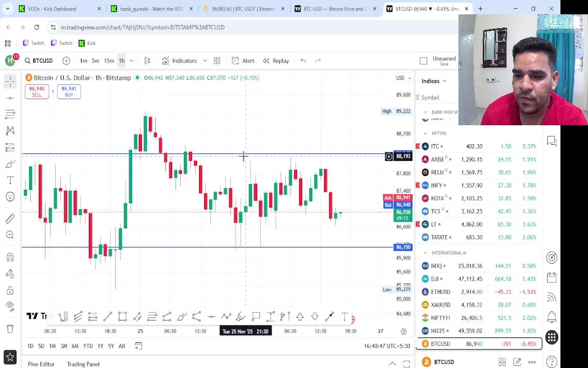Viewport: 588px width, 368px height.
Task: Collapse the BANK HIGH W section
Action: [x=425, y=112]
